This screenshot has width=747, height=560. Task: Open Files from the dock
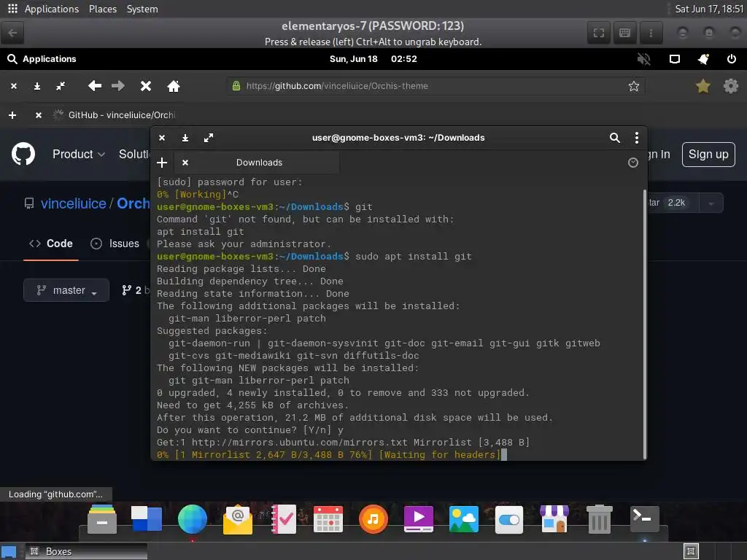pyautogui.click(x=101, y=519)
